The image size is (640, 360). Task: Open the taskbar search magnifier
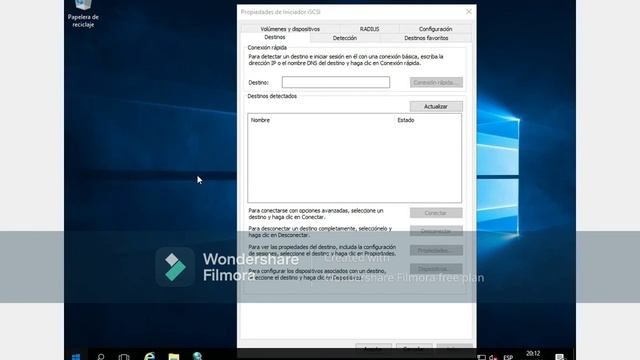point(101,356)
